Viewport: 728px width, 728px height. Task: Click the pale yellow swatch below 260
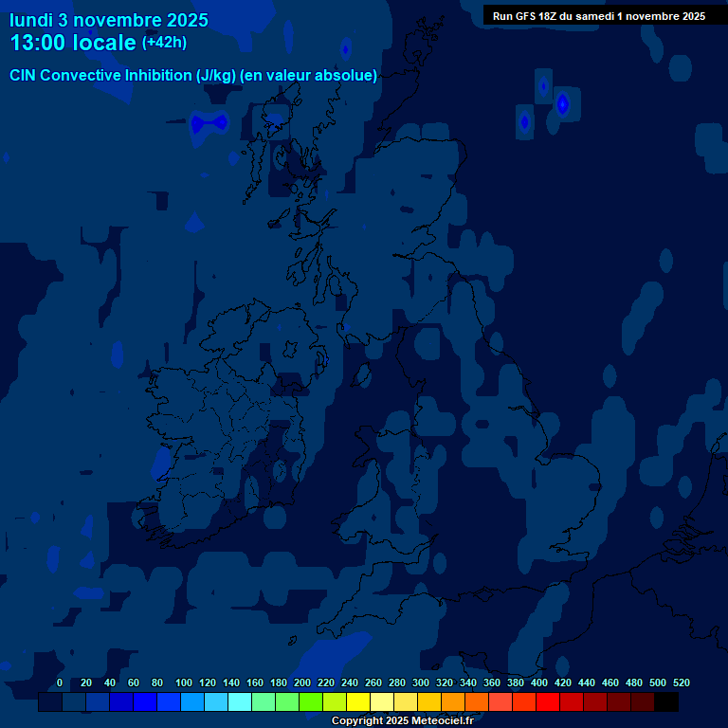click(382, 702)
